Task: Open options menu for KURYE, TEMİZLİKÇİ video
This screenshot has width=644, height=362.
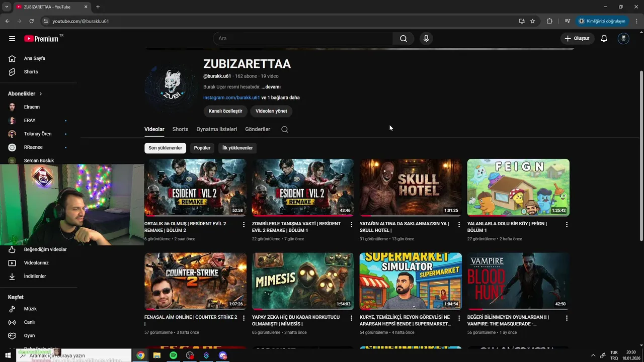Action: tap(459, 318)
